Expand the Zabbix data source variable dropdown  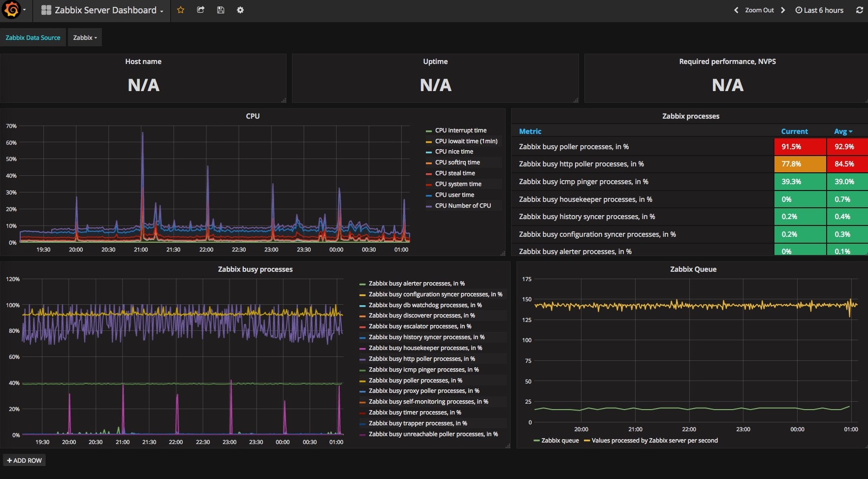tap(85, 37)
